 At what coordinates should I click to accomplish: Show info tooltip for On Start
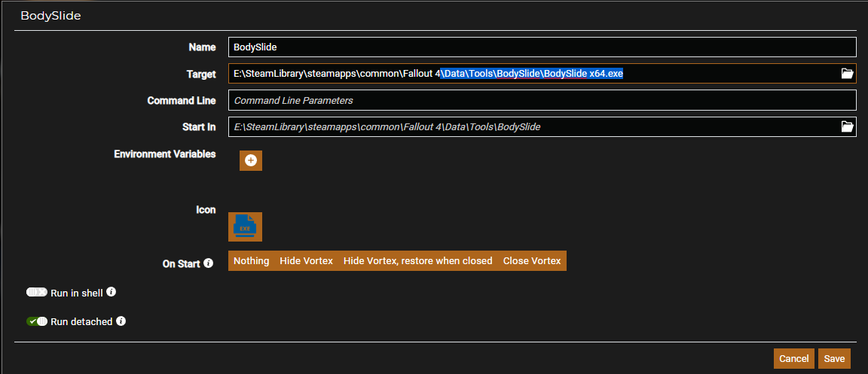pyautogui.click(x=209, y=263)
